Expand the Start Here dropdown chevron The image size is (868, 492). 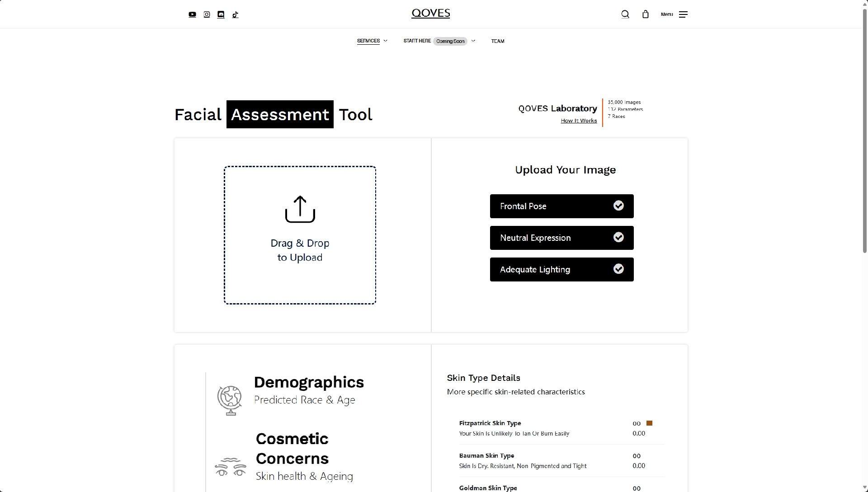[x=473, y=41]
